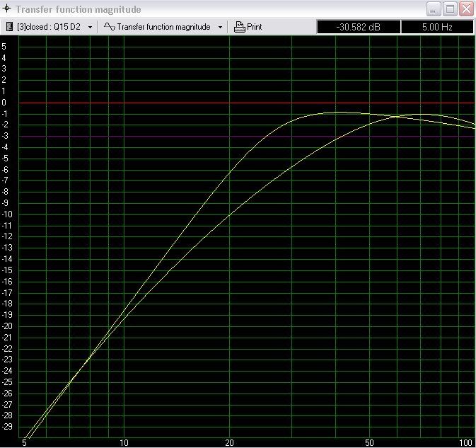This screenshot has height=448, width=476.
Task: Minimize the Transfer function magnitude window
Action: (434, 9)
